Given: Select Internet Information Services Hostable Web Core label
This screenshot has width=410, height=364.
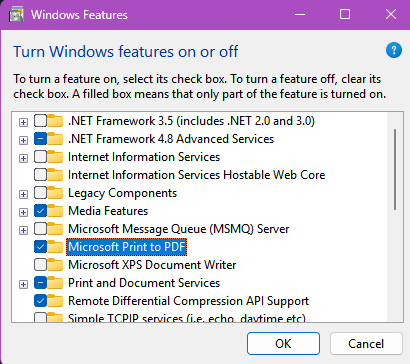Looking at the screenshot, I should pos(196,175).
